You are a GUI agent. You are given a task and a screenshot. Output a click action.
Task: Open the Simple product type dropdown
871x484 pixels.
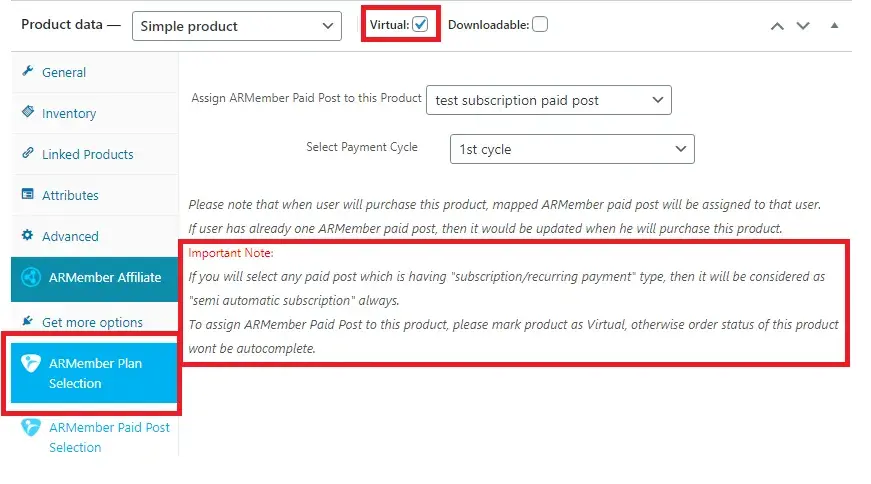click(x=236, y=26)
